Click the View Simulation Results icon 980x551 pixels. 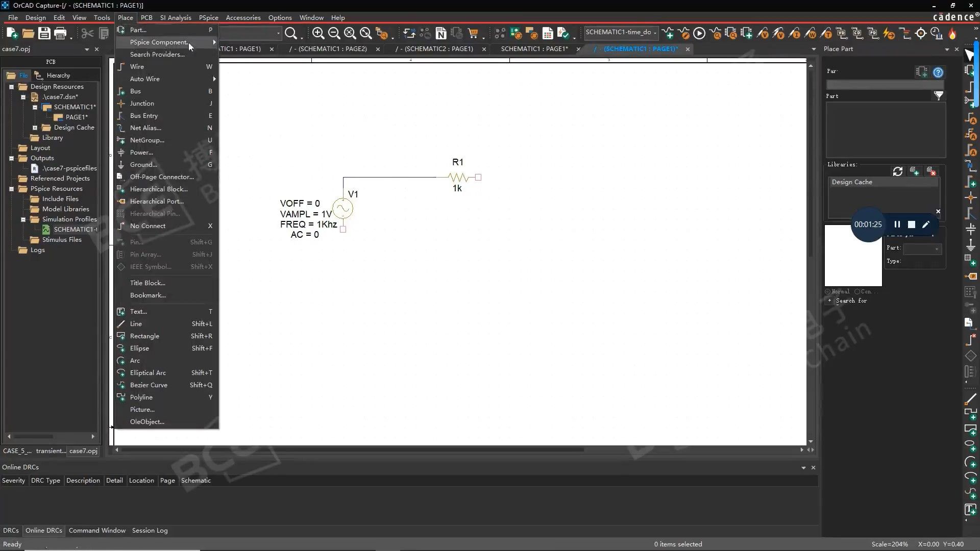pyautogui.click(x=715, y=34)
